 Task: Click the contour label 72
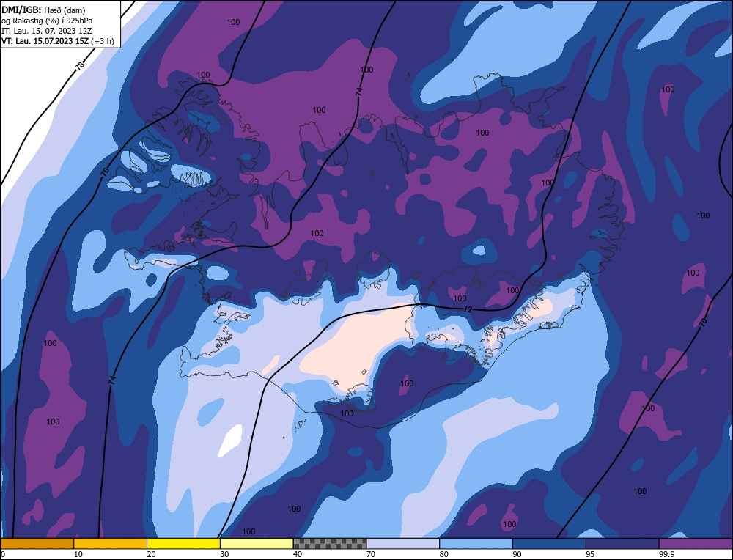[468, 309]
